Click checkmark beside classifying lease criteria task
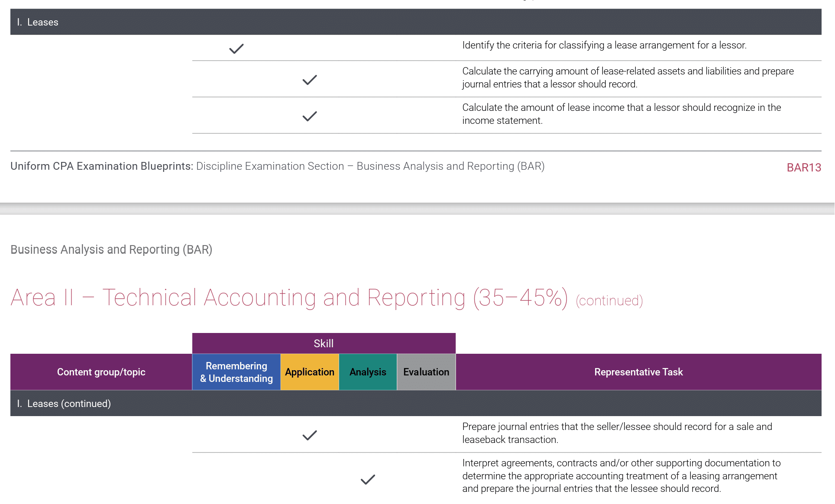Screen dimensions: 835x504 236,48
